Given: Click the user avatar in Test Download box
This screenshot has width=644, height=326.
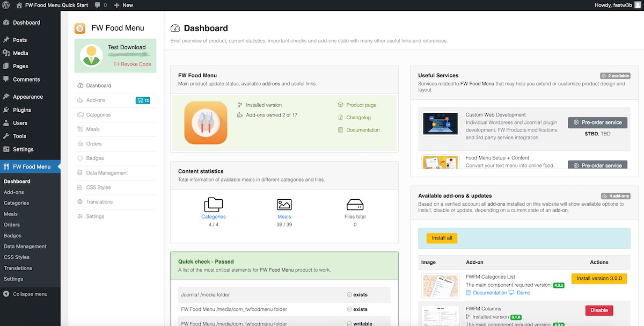Looking at the screenshot, I should [x=91, y=55].
